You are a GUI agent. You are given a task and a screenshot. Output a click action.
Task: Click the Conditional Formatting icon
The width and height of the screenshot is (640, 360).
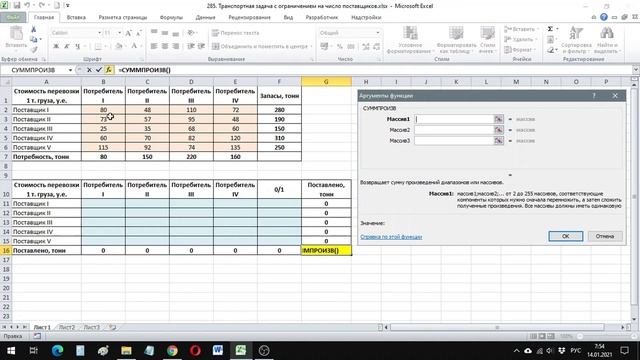(410, 34)
